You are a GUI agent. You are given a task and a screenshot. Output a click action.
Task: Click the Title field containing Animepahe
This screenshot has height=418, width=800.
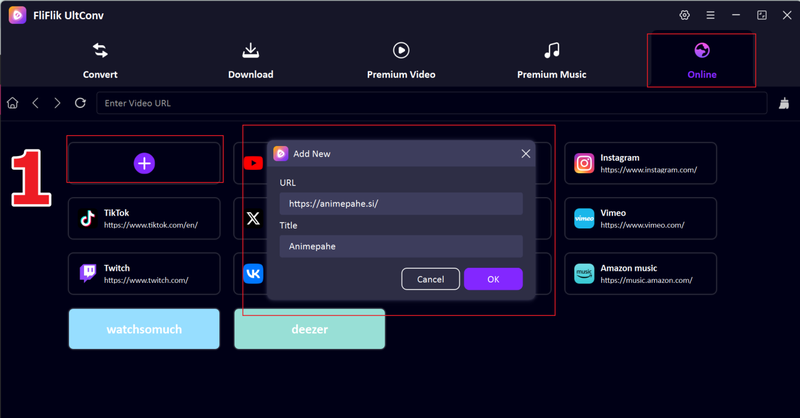click(x=400, y=247)
